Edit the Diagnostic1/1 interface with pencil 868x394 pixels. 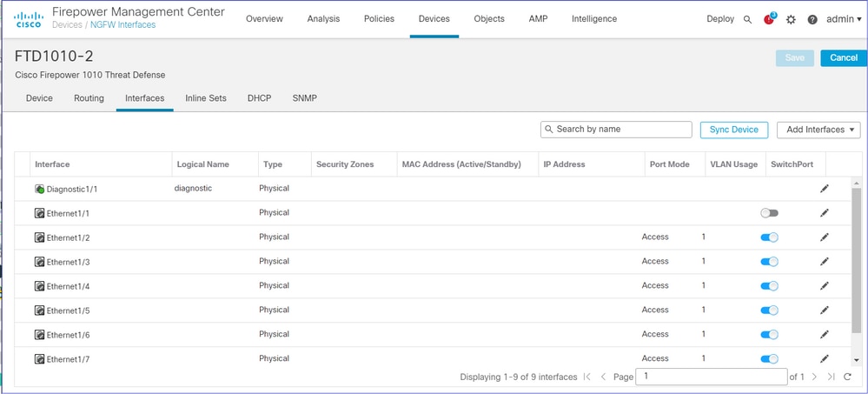pyautogui.click(x=825, y=189)
